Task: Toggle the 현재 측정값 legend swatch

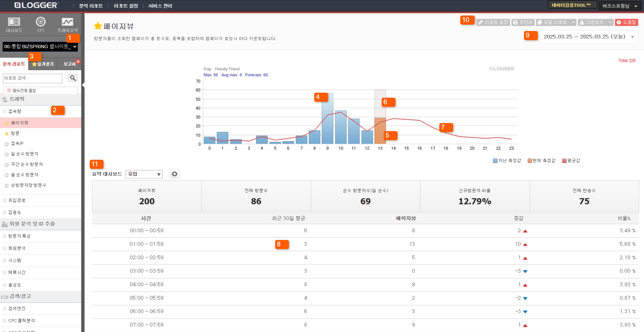Action: (530, 161)
